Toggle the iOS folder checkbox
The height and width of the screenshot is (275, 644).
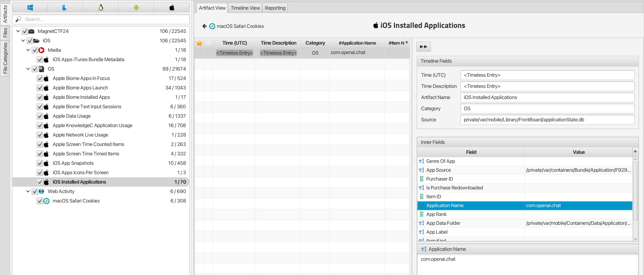pos(30,41)
